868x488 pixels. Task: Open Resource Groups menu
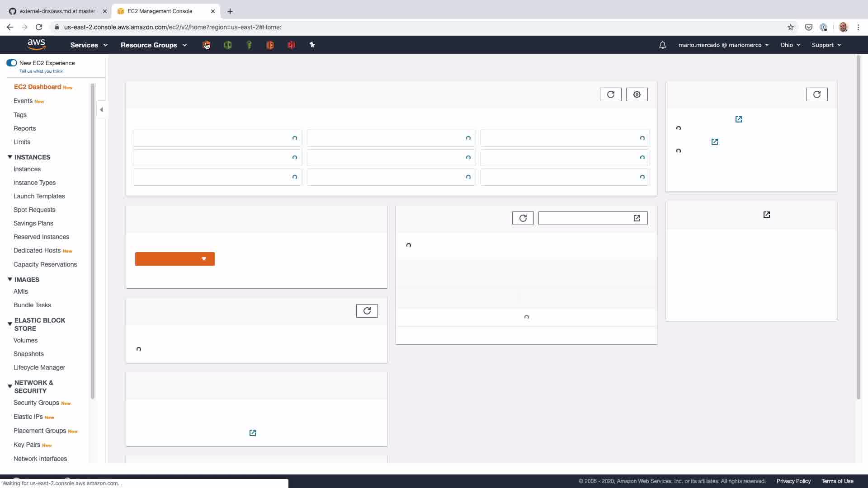click(x=153, y=45)
